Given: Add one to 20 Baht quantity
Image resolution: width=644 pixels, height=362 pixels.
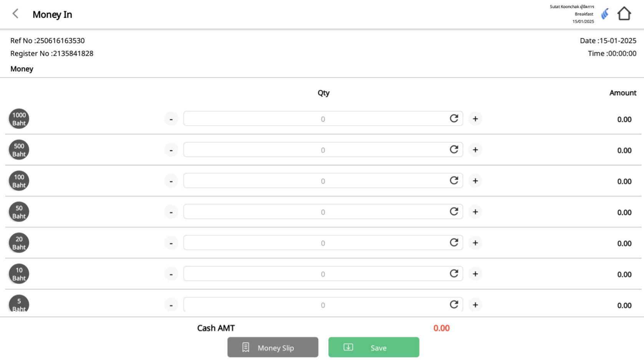Looking at the screenshot, I should tap(475, 243).
